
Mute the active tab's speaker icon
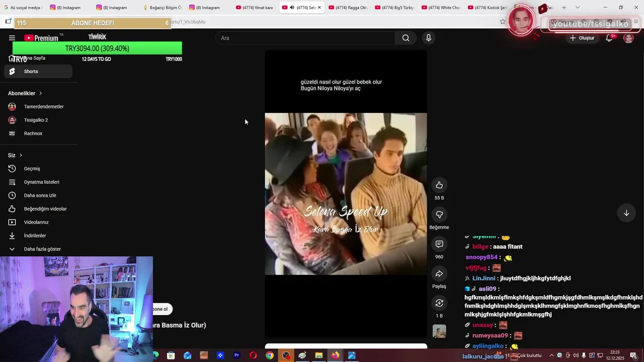click(292, 8)
